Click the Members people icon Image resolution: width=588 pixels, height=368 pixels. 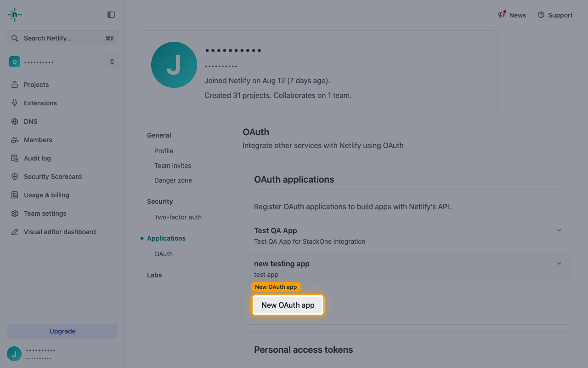[x=15, y=140]
